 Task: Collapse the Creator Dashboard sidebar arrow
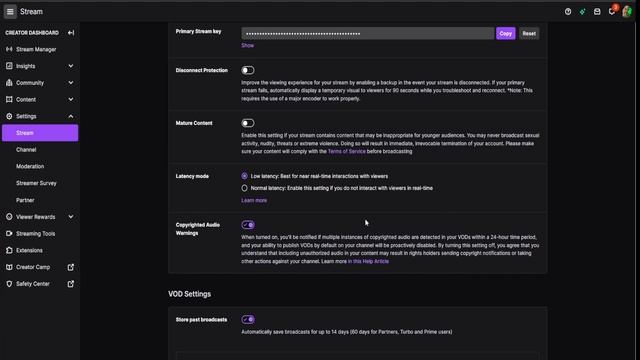71,33
